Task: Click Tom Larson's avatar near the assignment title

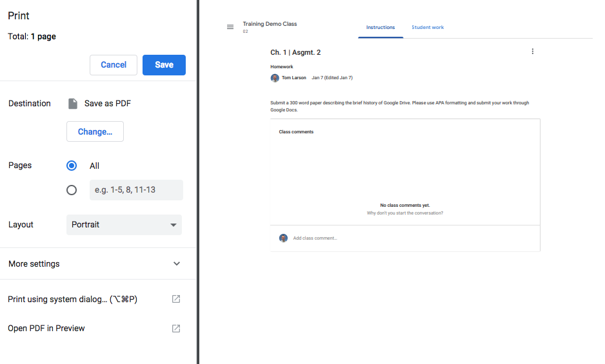Action: (x=275, y=78)
